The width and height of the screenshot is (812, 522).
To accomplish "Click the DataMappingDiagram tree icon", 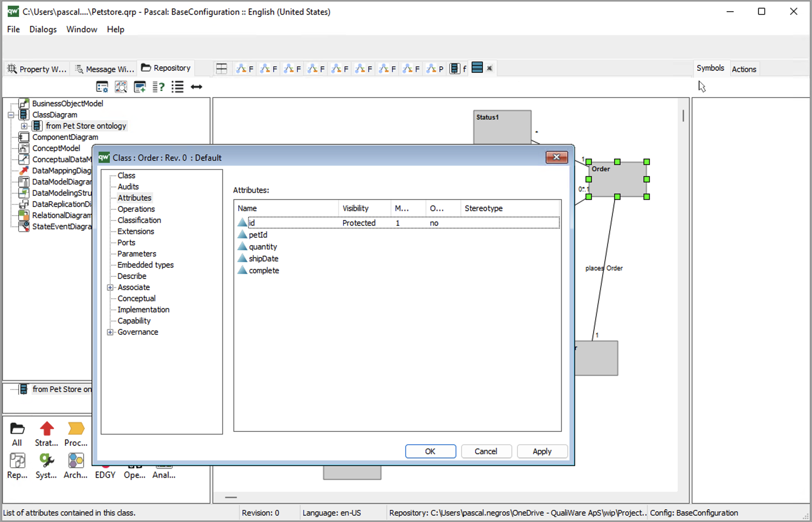I will (24, 171).
